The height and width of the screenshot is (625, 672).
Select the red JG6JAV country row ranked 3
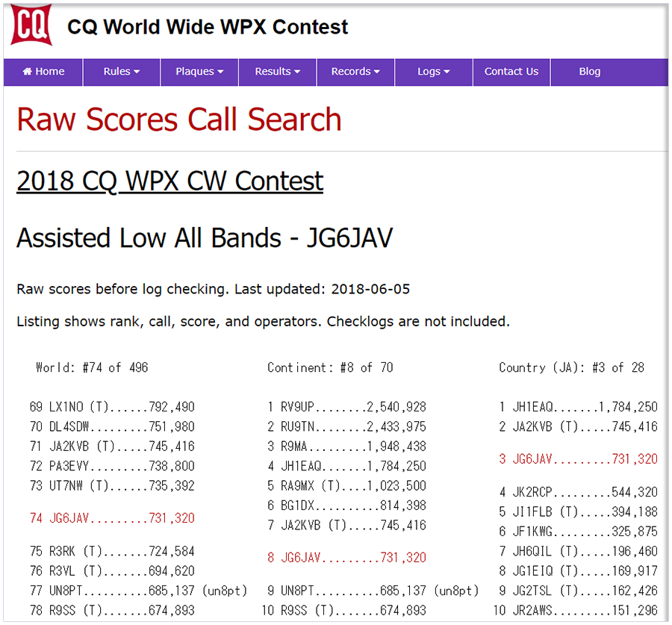pyautogui.click(x=579, y=459)
